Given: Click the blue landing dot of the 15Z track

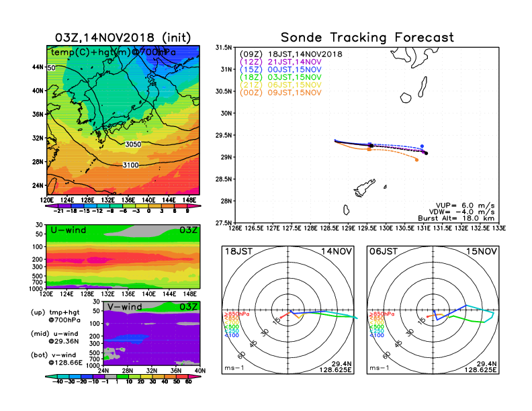Looking at the screenshot, I should point(422,146).
